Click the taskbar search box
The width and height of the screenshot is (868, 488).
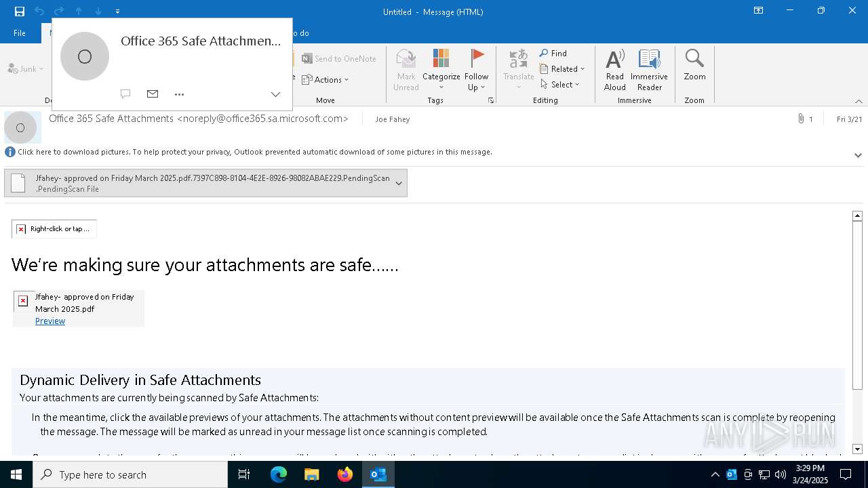tap(130, 474)
